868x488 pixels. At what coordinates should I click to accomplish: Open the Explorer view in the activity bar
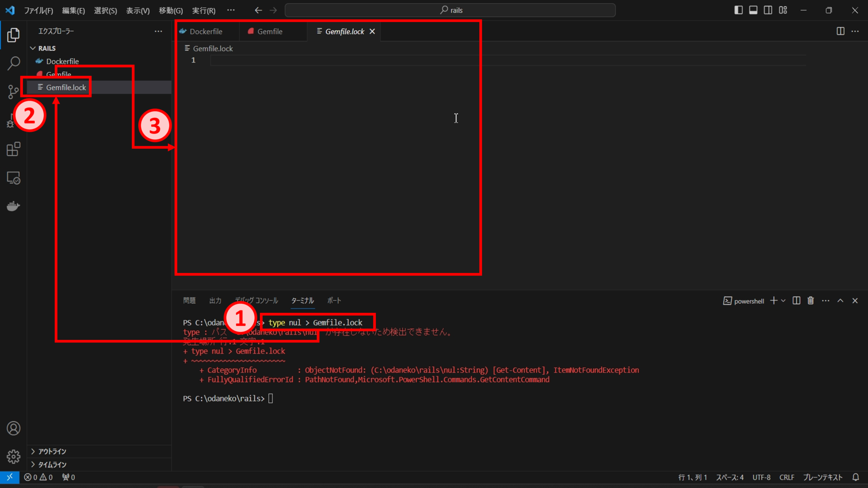14,35
